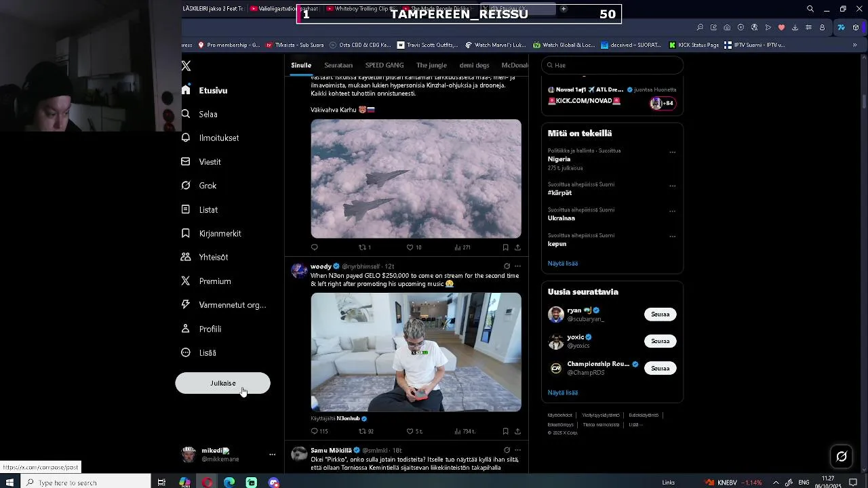Image resolution: width=868 pixels, height=488 pixels.
Task: Open the Nigeria trending topic
Action: pos(559,159)
